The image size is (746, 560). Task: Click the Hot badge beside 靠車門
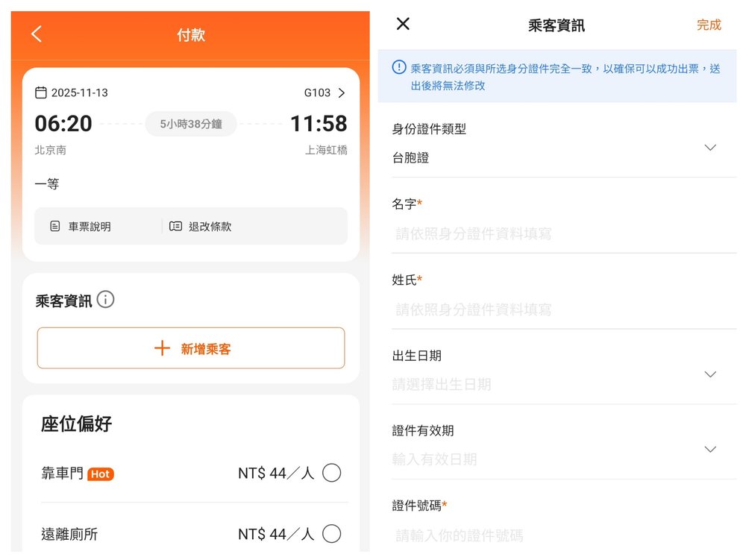(x=101, y=474)
